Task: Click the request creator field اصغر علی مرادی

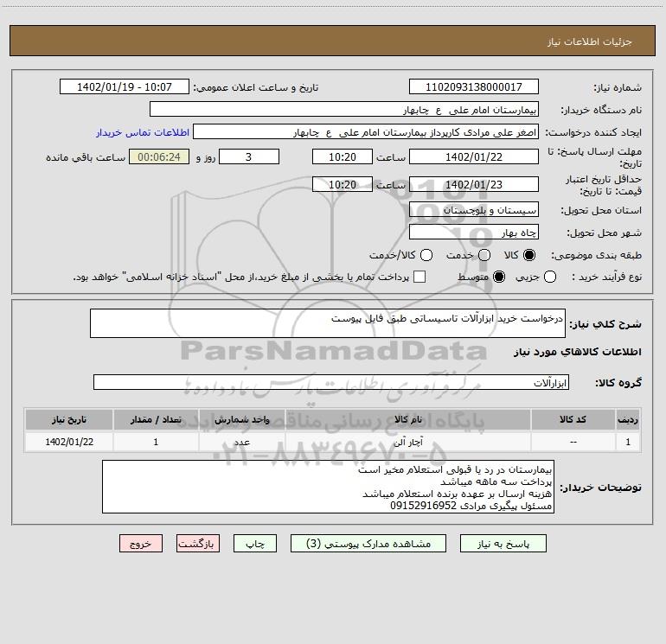Action: point(366,132)
